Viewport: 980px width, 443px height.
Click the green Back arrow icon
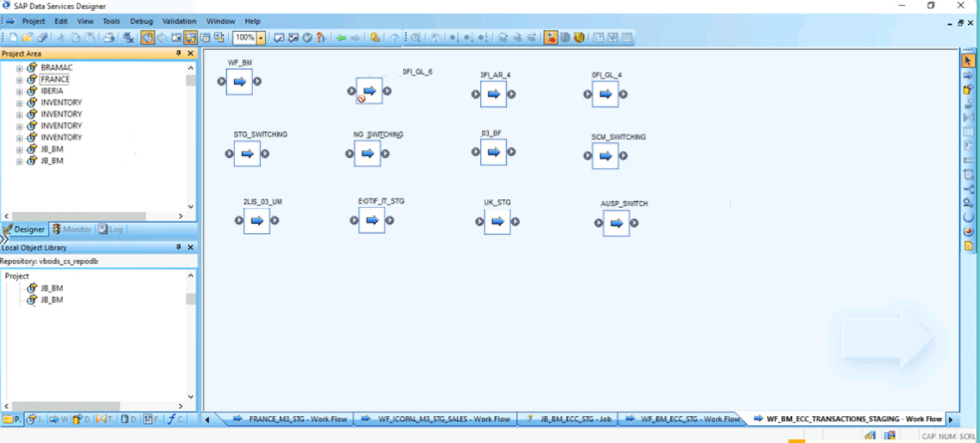click(x=341, y=37)
